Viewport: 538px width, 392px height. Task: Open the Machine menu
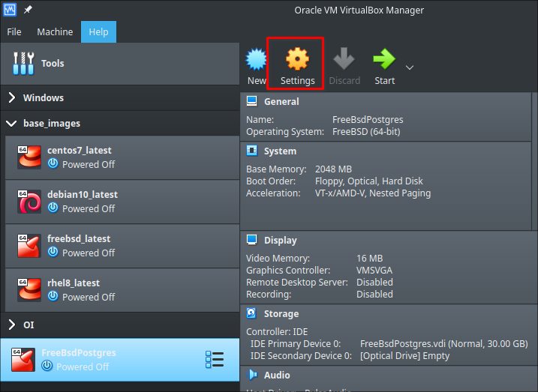coord(55,32)
